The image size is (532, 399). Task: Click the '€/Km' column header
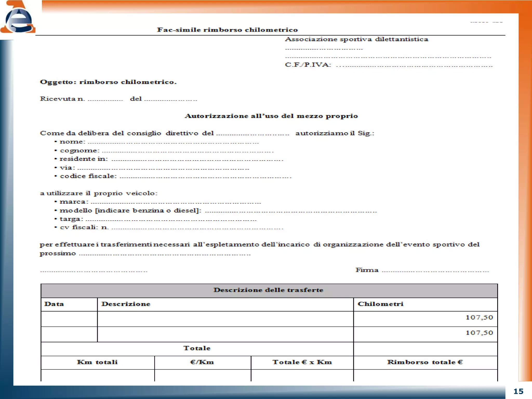click(x=202, y=362)
